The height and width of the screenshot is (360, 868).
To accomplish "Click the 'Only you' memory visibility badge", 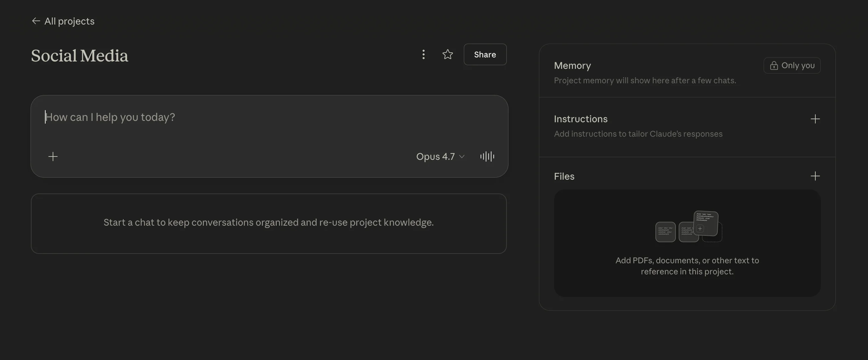I will pos(792,65).
